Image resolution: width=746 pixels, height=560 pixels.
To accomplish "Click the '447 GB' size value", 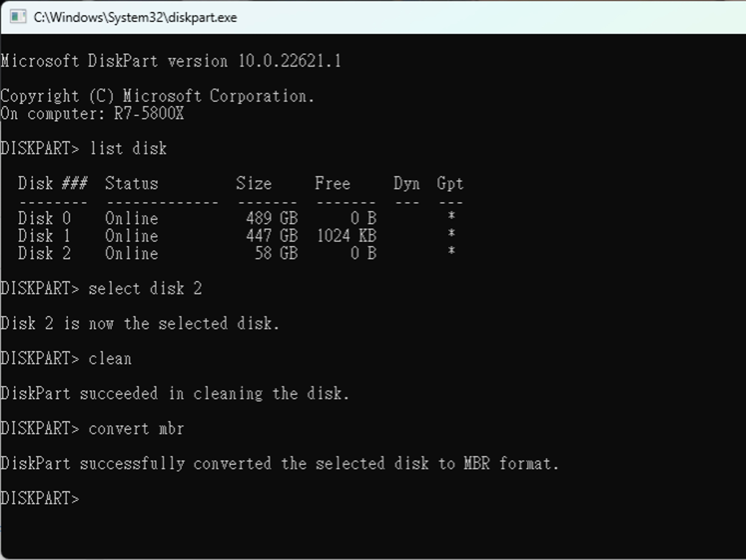I will pyautogui.click(x=272, y=235).
